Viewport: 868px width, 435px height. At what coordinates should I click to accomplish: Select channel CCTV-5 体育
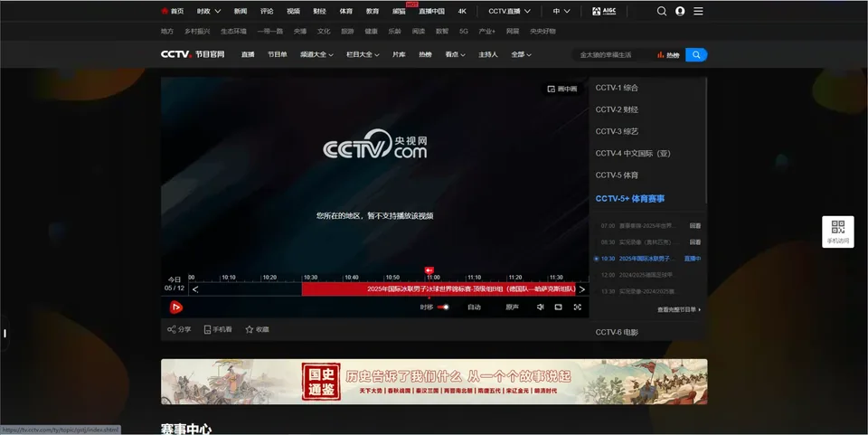click(617, 175)
